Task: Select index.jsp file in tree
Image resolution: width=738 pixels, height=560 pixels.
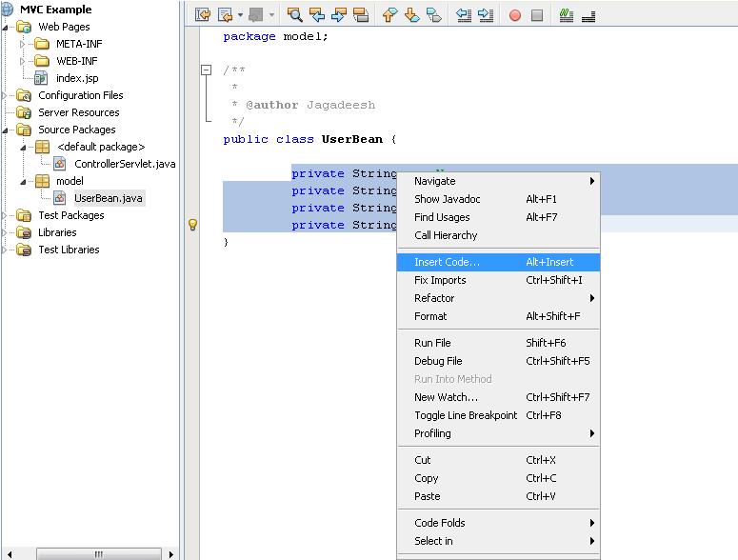Action: (x=77, y=78)
